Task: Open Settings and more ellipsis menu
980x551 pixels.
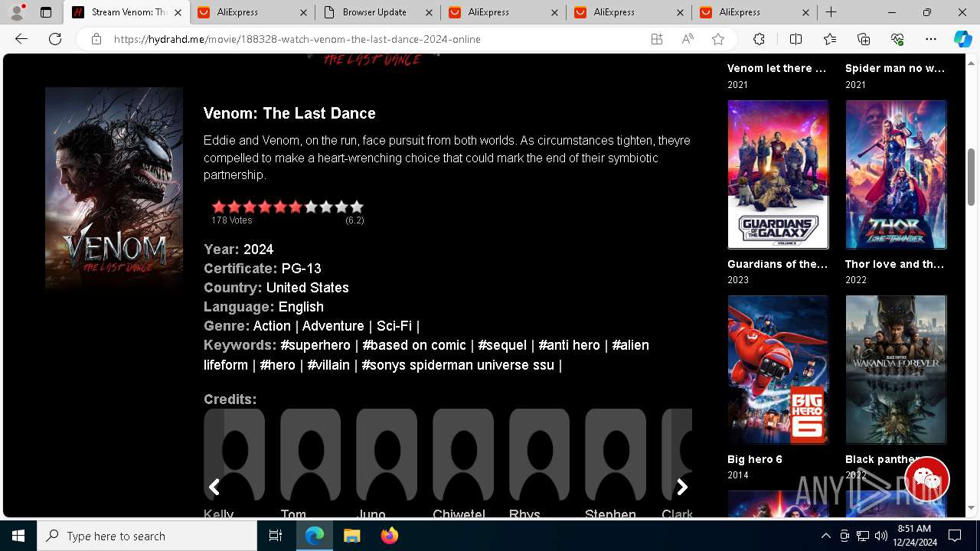Action: click(931, 39)
